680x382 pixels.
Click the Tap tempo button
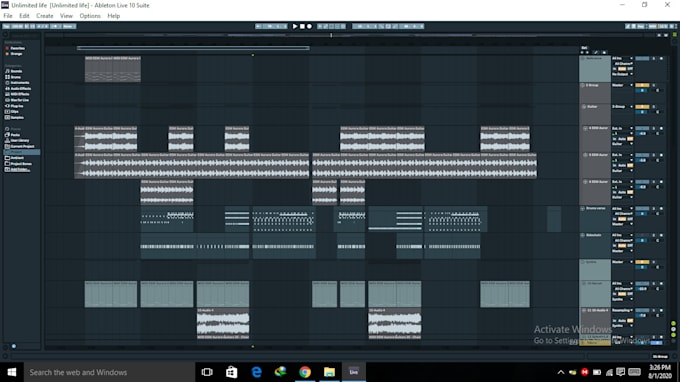coord(7,26)
